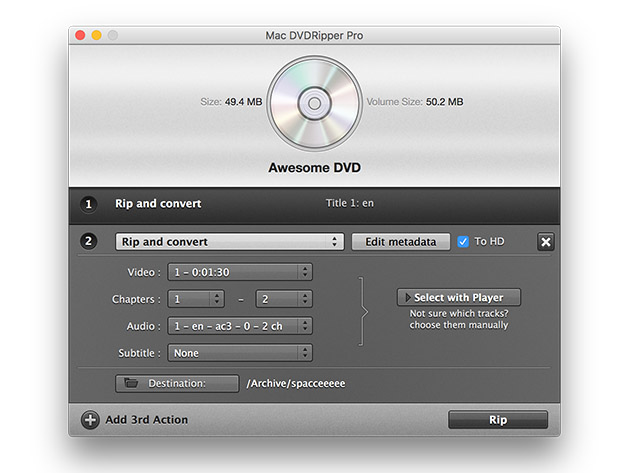Click the 'Not sure which tracks?' hint text

[459, 313]
